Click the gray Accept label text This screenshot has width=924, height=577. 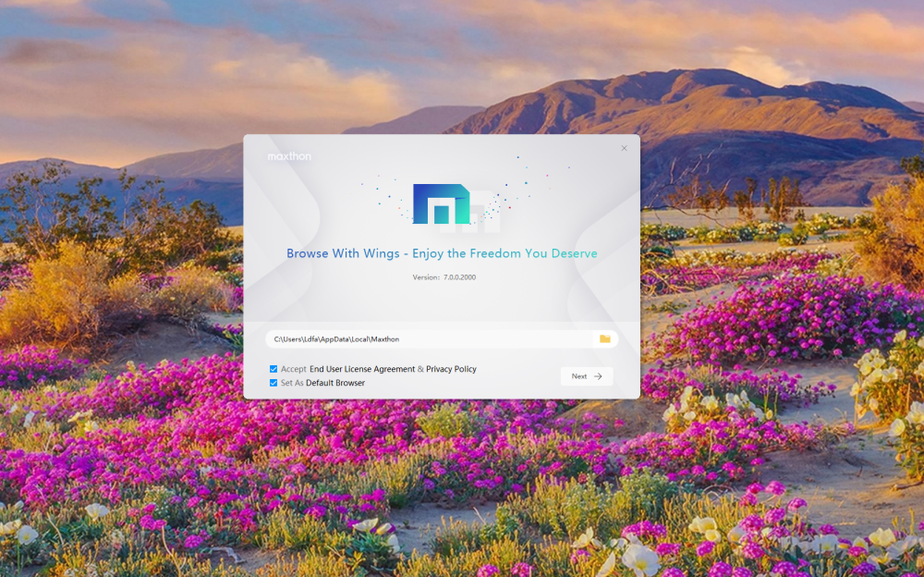293,369
